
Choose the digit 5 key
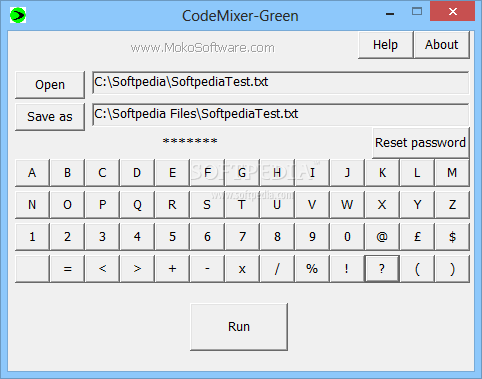(x=172, y=237)
